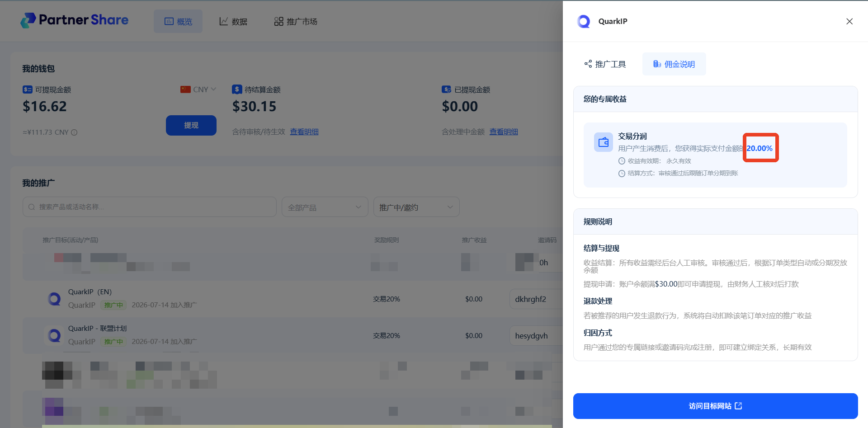Open the 概览 overview tab
This screenshot has width=868, height=428.
click(x=178, y=21)
